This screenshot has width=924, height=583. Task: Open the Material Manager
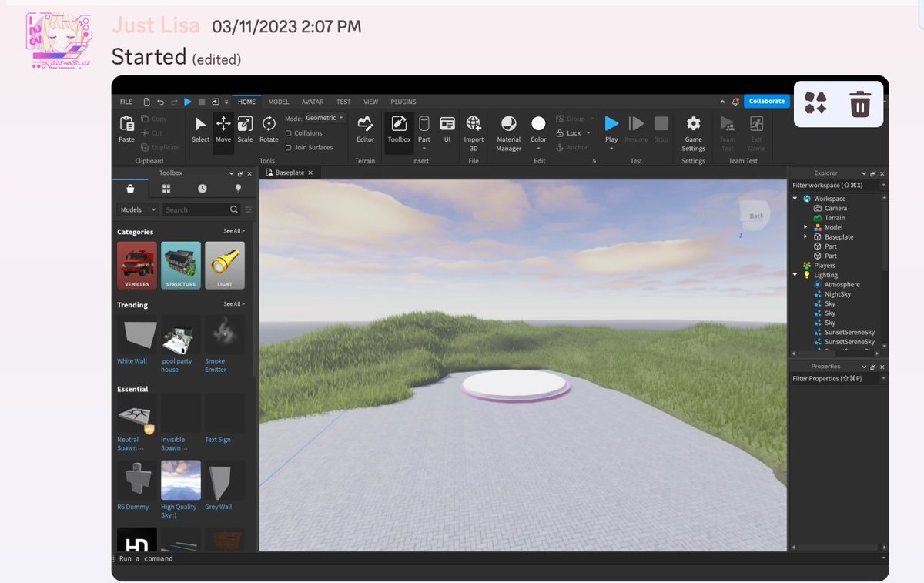508,123
